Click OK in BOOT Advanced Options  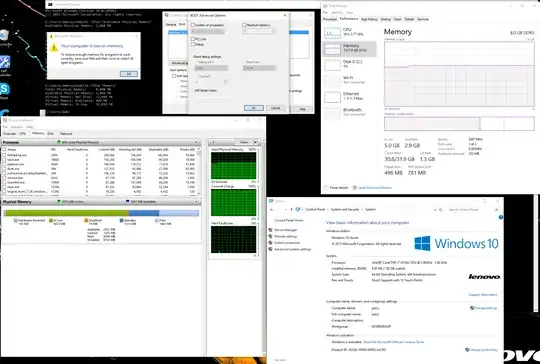tap(254, 108)
